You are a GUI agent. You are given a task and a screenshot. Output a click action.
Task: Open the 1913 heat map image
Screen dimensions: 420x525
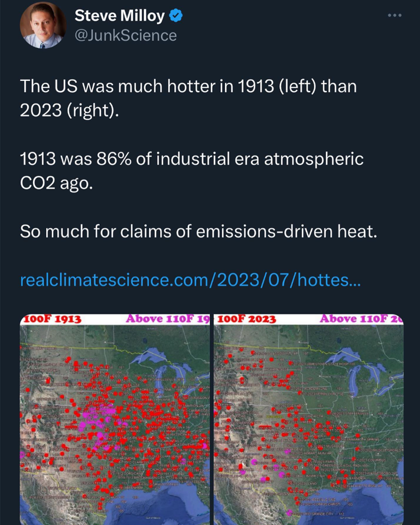[115, 419]
